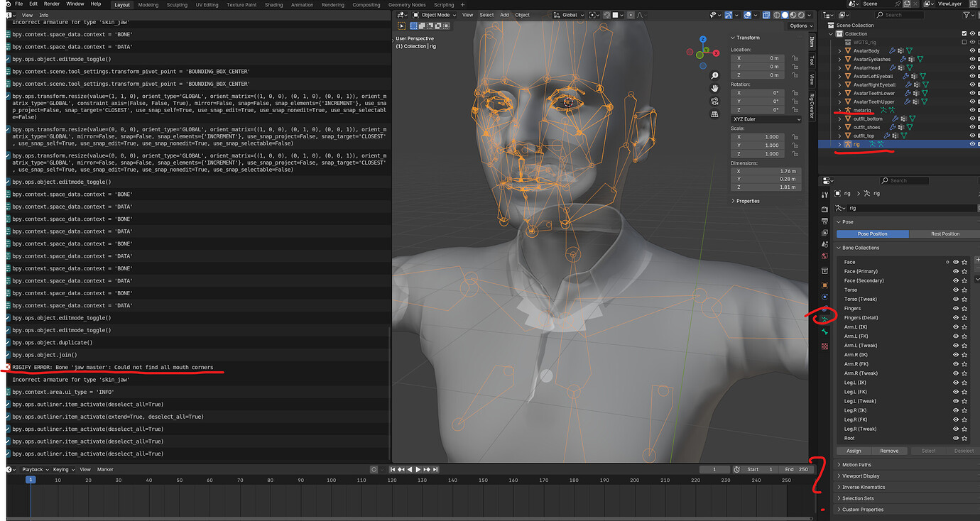Toggle the Collection exclude checkbox
This screenshot has height=521, width=980.
pyautogui.click(x=964, y=33)
